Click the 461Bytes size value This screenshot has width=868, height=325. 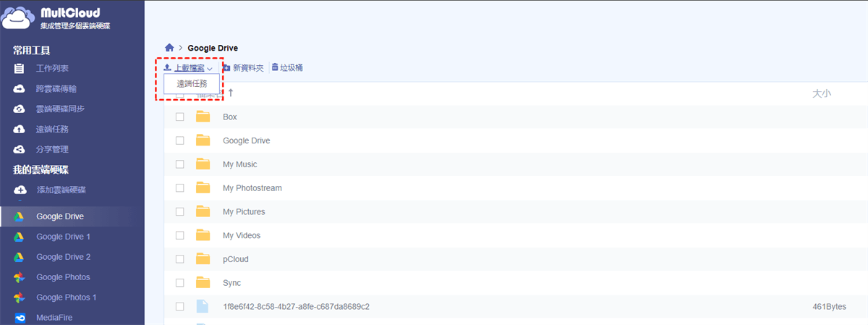click(829, 307)
